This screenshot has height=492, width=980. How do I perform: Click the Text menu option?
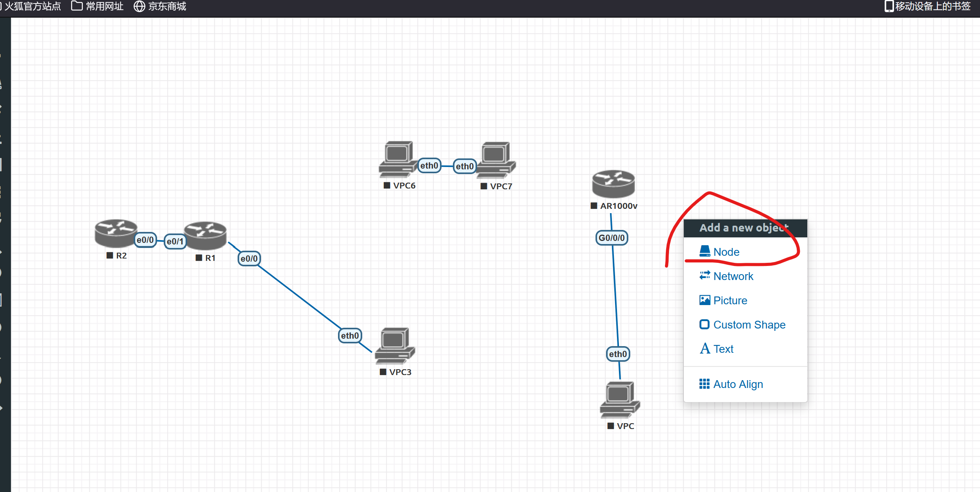tap(723, 349)
